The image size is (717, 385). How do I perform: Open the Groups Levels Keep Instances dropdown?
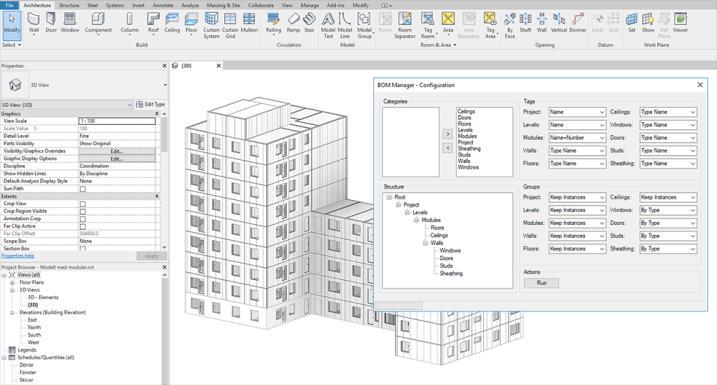tap(577, 210)
